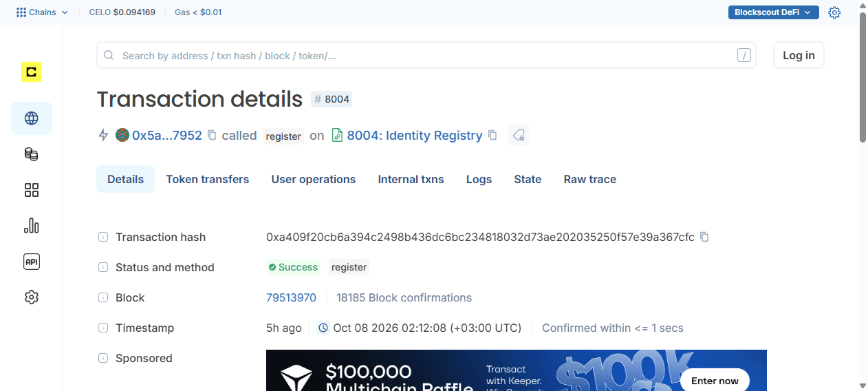Image resolution: width=868 pixels, height=391 pixels.
Task: Open sender address 0x5a...7952
Action: pyautogui.click(x=167, y=136)
